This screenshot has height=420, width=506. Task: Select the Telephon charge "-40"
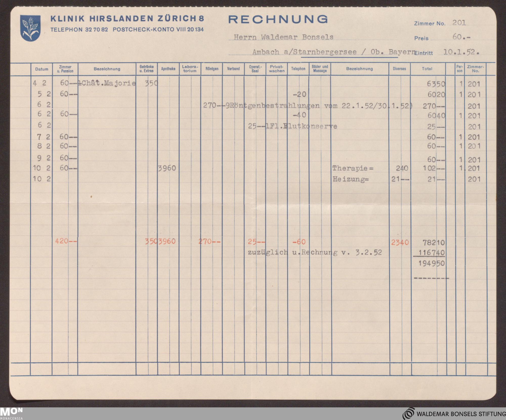(x=299, y=115)
